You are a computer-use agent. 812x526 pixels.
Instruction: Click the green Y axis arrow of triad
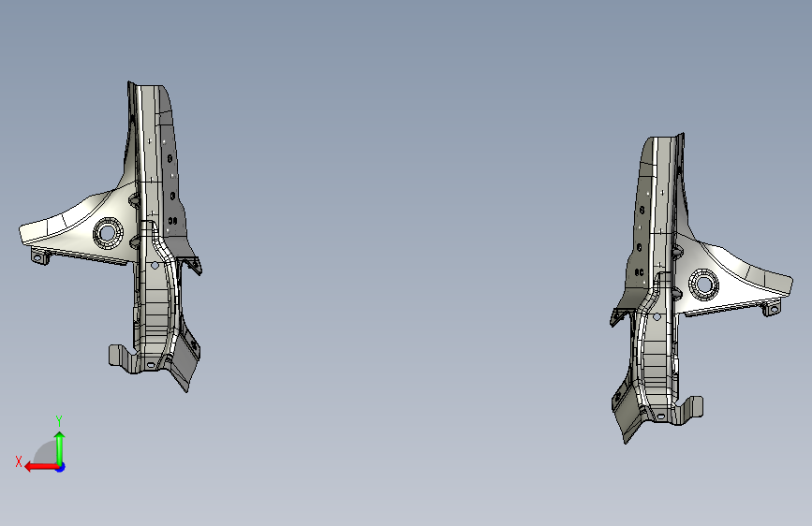60,447
